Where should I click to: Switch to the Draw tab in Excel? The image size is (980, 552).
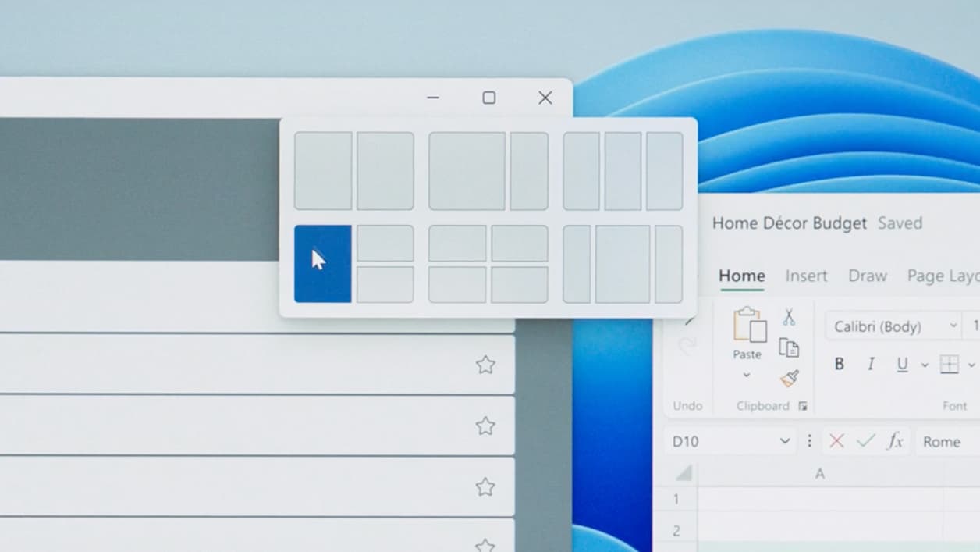coord(868,276)
